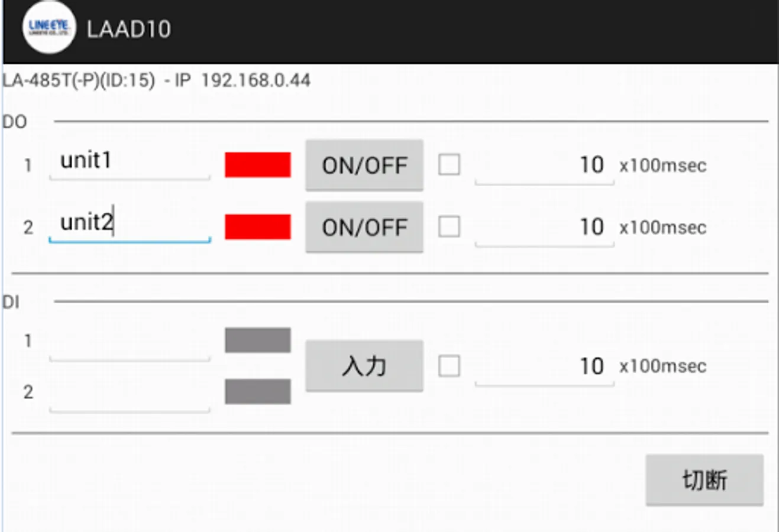Click the DI 1 name field

coord(130,344)
